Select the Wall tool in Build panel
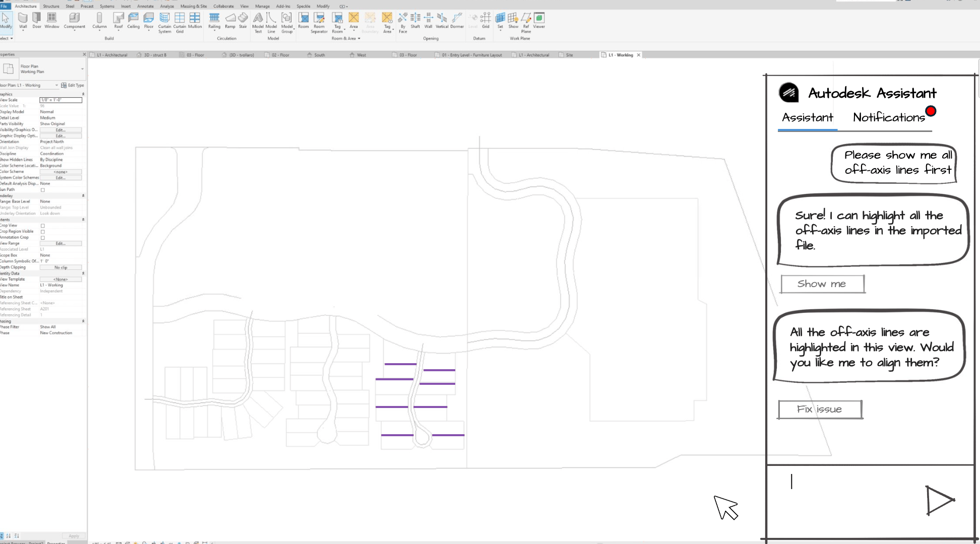The height and width of the screenshot is (544, 980). [23, 21]
